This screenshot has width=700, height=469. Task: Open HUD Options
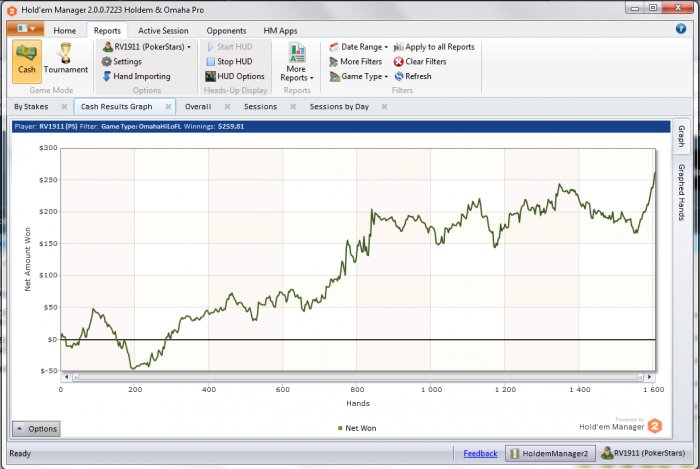(210, 76)
